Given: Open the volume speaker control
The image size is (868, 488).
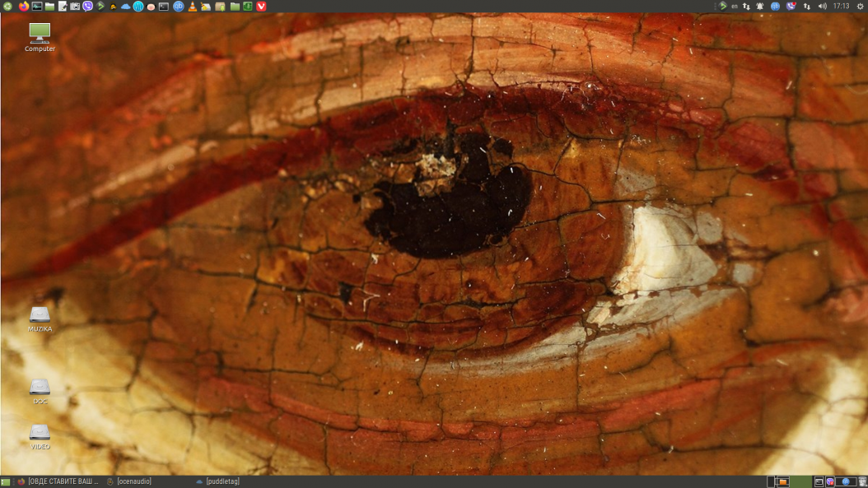Looking at the screenshot, I should (x=823, y=6).
